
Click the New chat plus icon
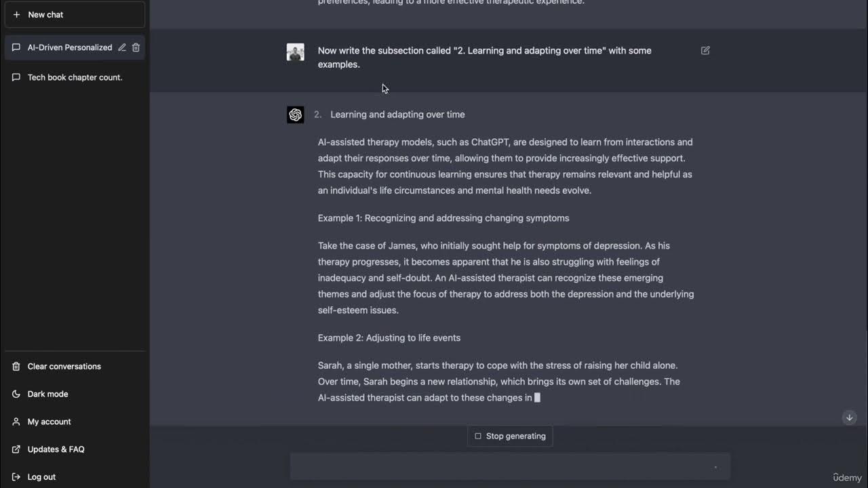17,14
